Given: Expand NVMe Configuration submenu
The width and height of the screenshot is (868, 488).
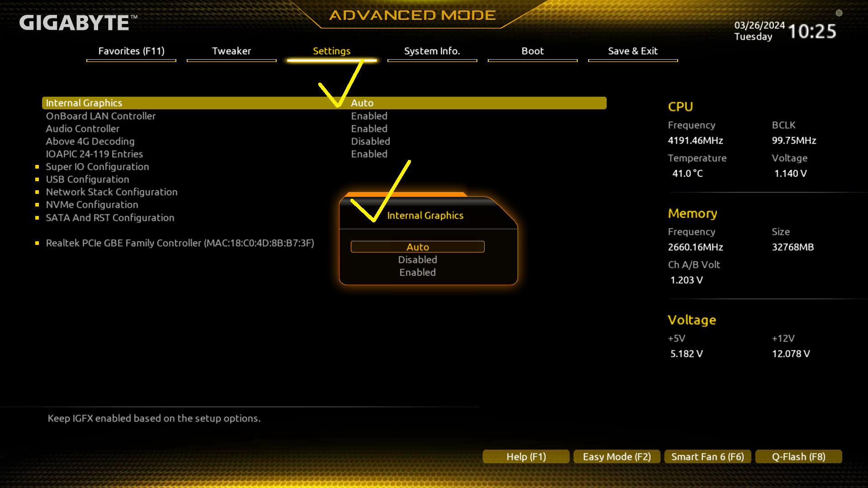Looking at the screenshot, I should pyautogui.click(x=92, y=204).
